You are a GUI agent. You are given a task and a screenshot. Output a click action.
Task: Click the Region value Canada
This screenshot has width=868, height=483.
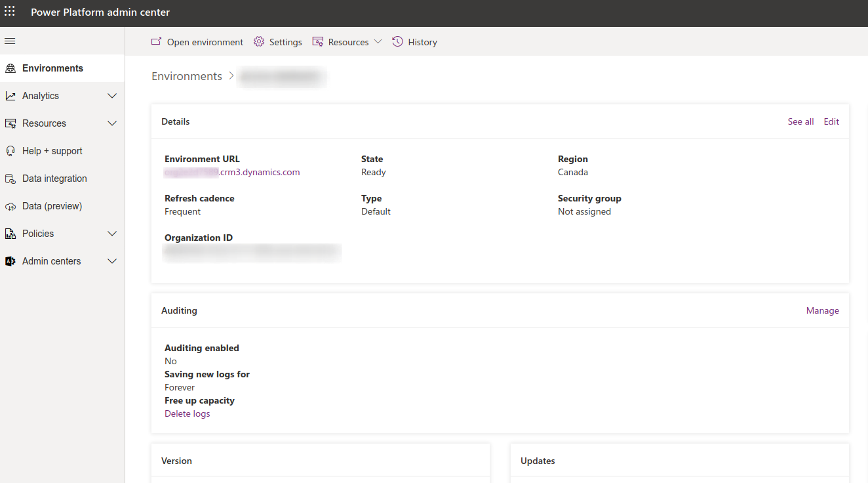(573, 172)
